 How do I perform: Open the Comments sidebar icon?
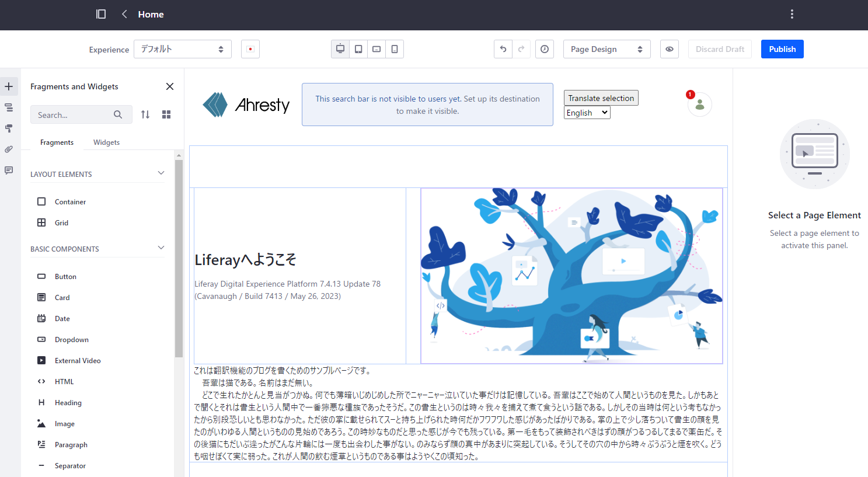[9, 170]
